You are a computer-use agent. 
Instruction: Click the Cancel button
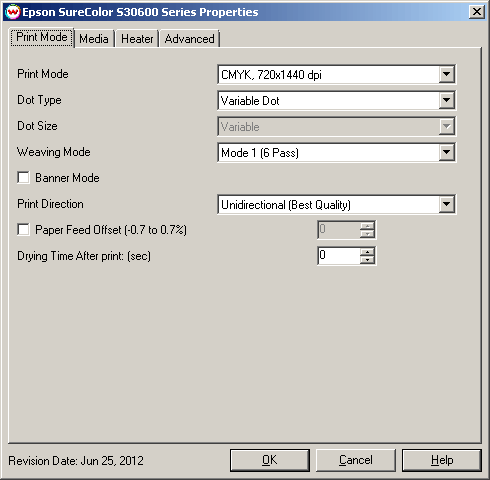356,460
